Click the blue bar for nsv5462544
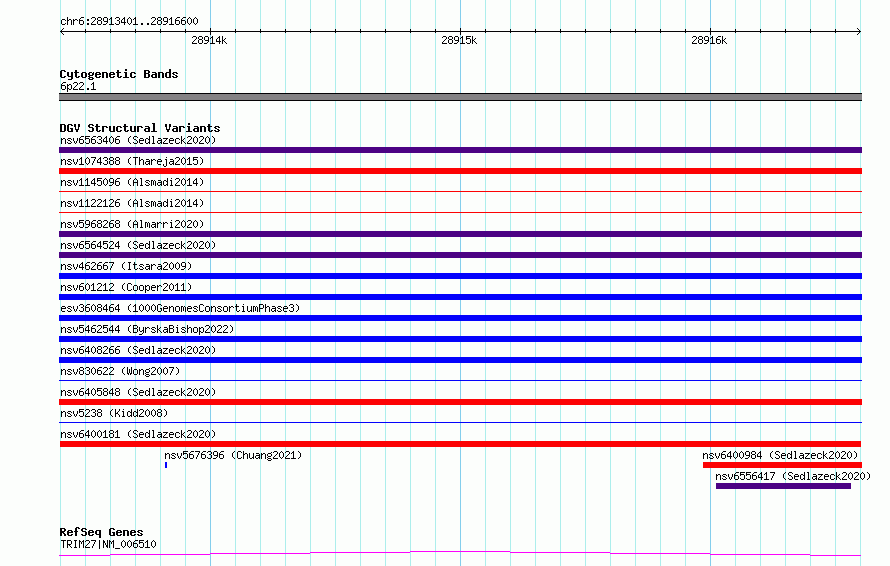 click(x=460, y=339)
